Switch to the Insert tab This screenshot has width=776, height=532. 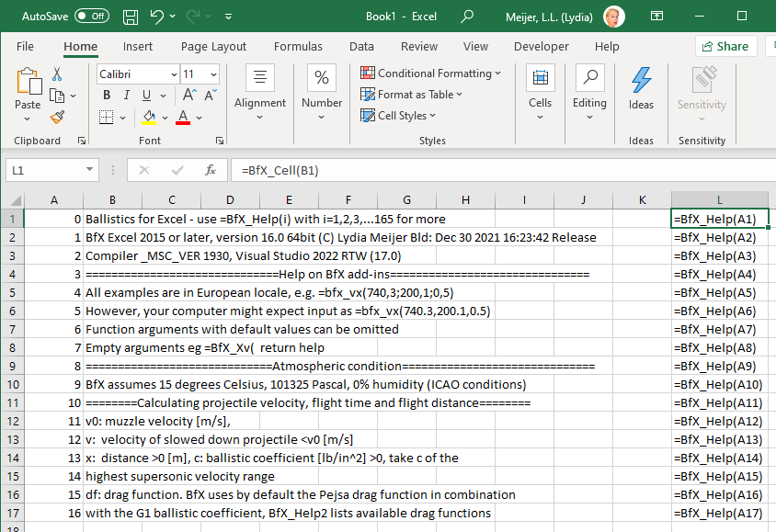(138, 47)
